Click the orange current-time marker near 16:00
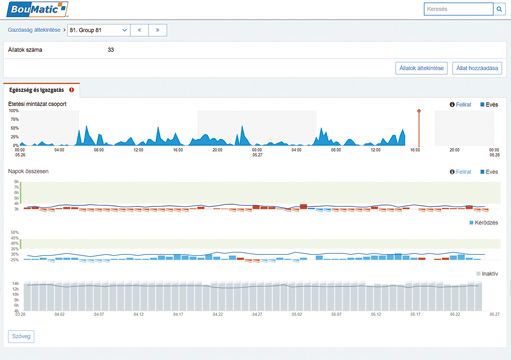511x360 pixels. pos(419,128)
